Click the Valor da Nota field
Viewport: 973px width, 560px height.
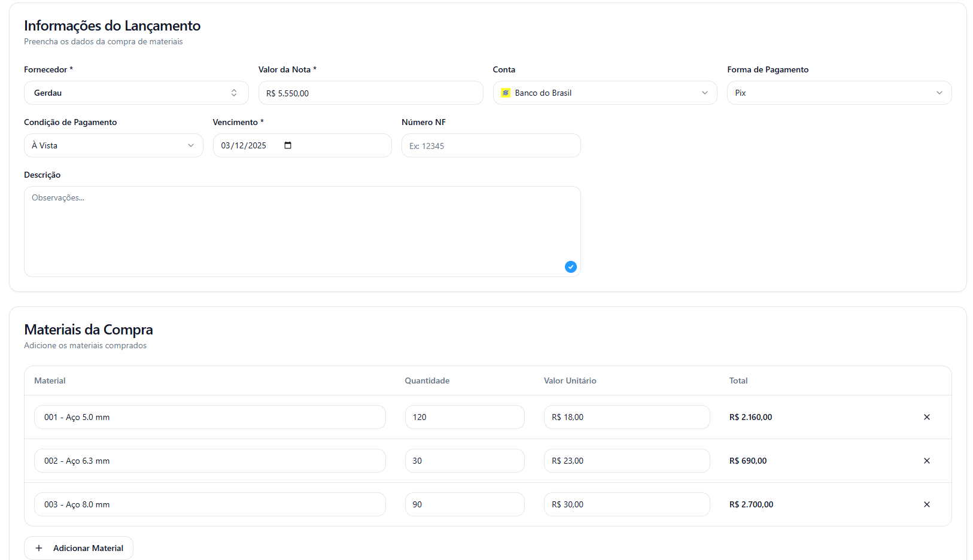coord(370,93)
